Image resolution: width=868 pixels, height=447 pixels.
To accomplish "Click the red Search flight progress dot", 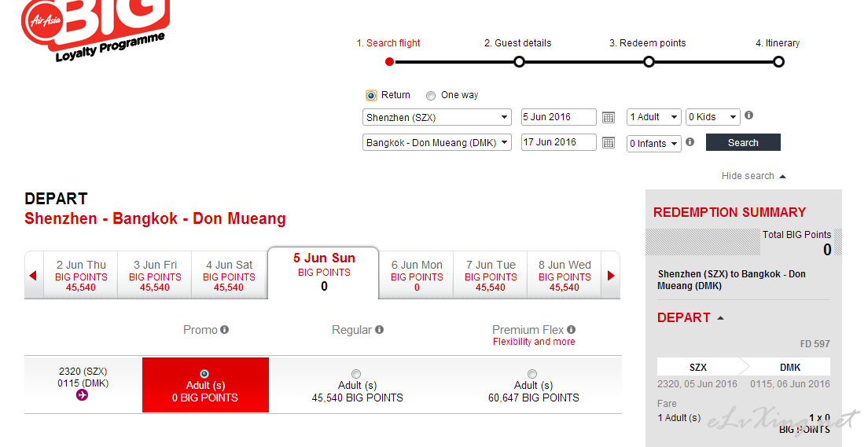I will tap(390, 62).
